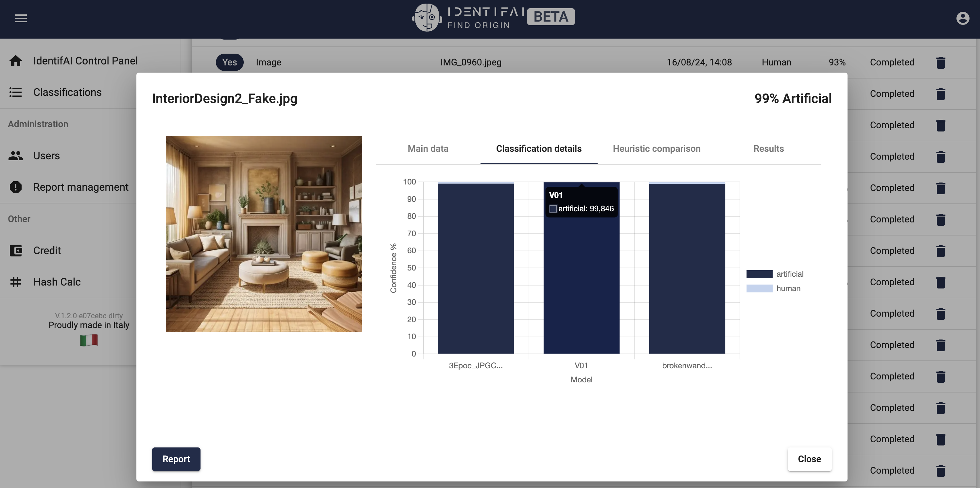The width and height of the screenshot is (980, 488).
Task: Delete the IMG_0960.jpeg row with trash icon
Action: click(x=940, y=62)
